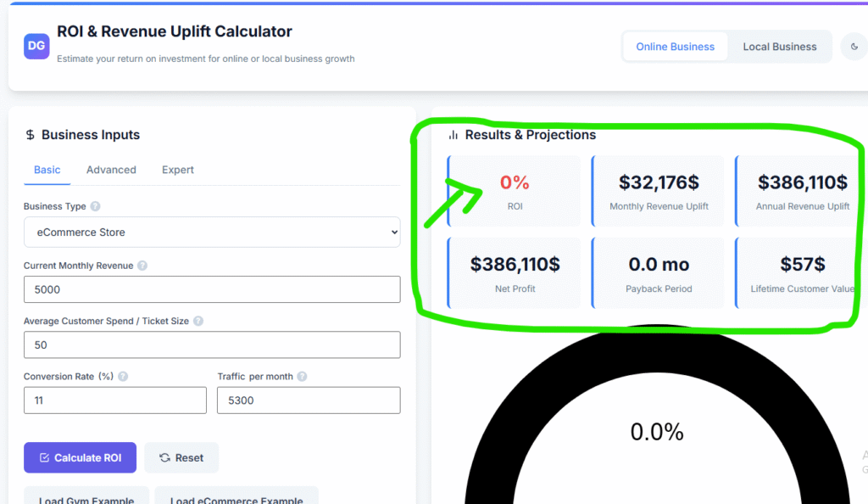
Task: Click help icon beside Current Monthly Revenue
Action: 142,266
